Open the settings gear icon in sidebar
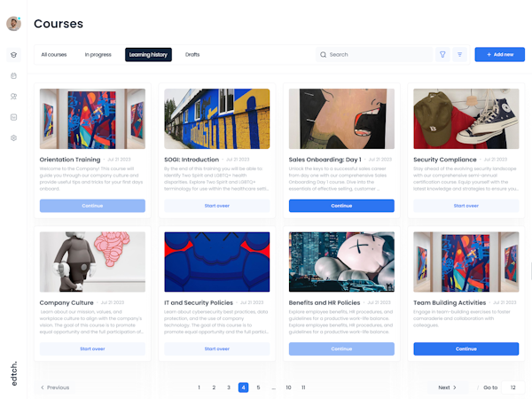 pos(13,137)
